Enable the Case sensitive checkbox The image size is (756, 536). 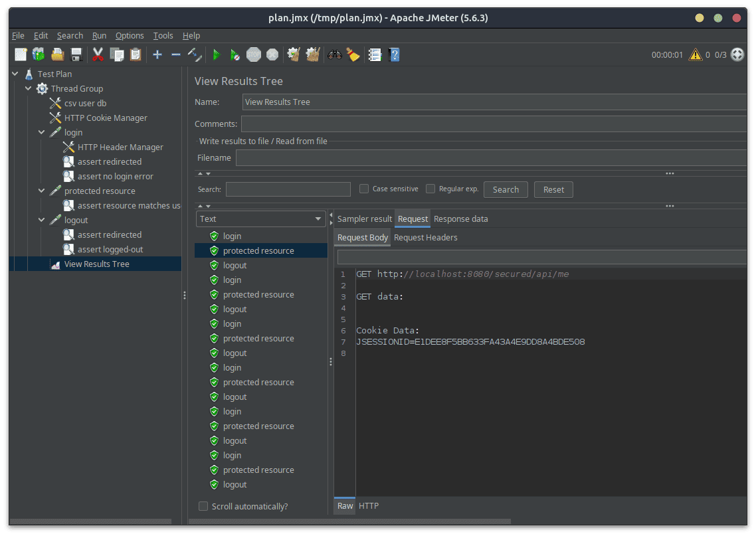click(x=364, y=189)
